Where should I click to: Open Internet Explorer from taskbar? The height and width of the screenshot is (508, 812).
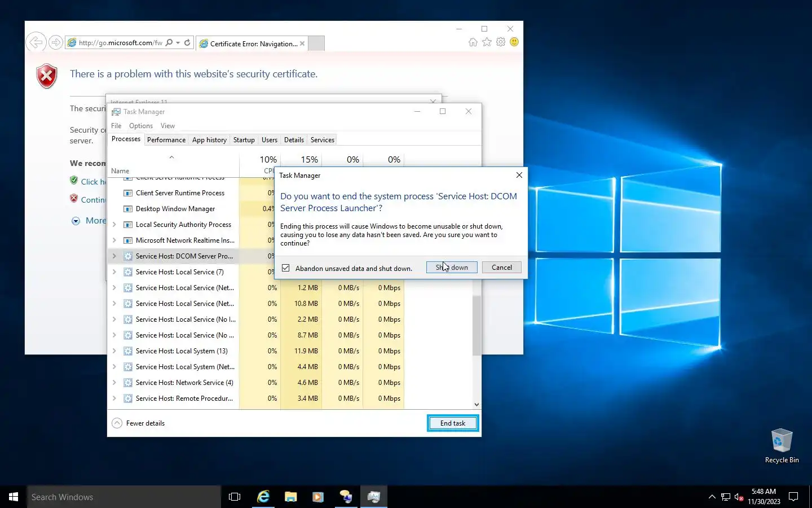pos(263,497)
